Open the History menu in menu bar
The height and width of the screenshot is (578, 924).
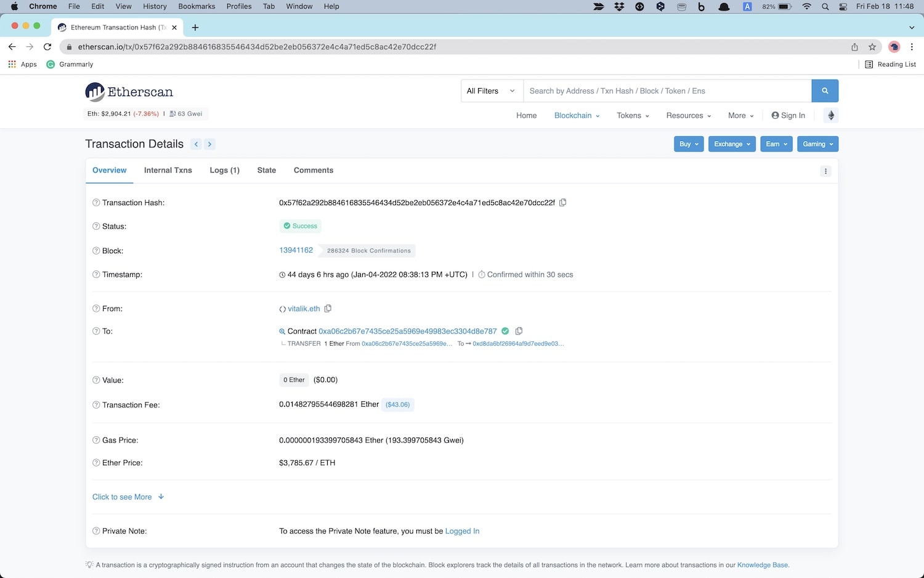click(x=155, y=6)
